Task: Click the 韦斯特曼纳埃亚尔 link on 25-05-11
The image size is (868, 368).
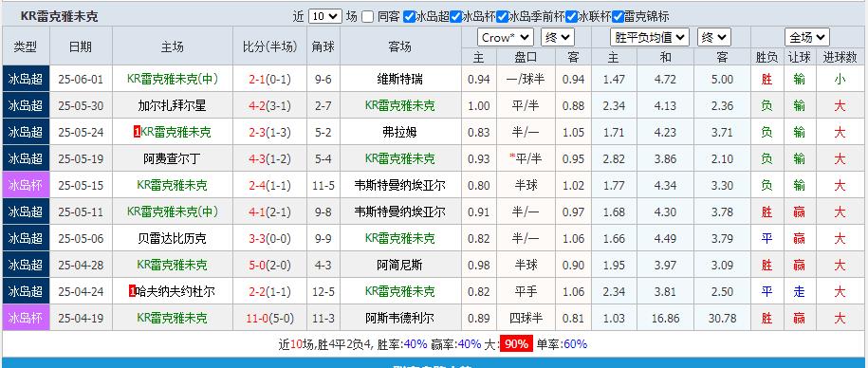Action: (x=399, y=212)
